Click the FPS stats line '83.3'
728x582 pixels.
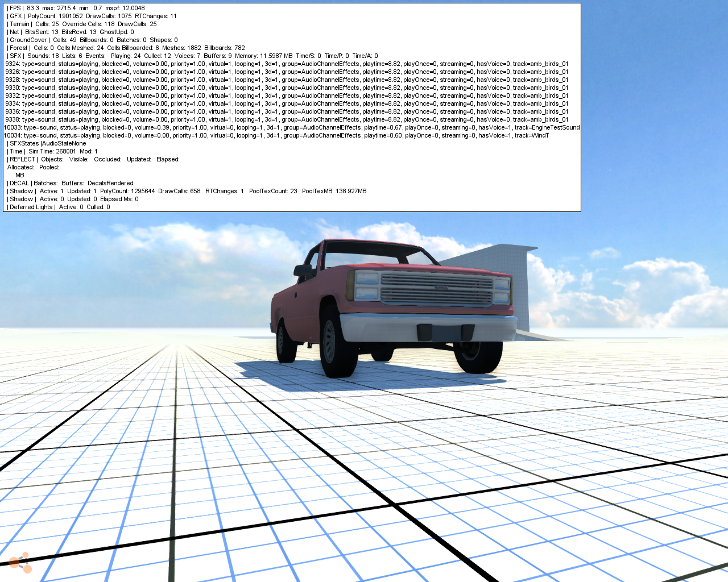click(76, 8)
